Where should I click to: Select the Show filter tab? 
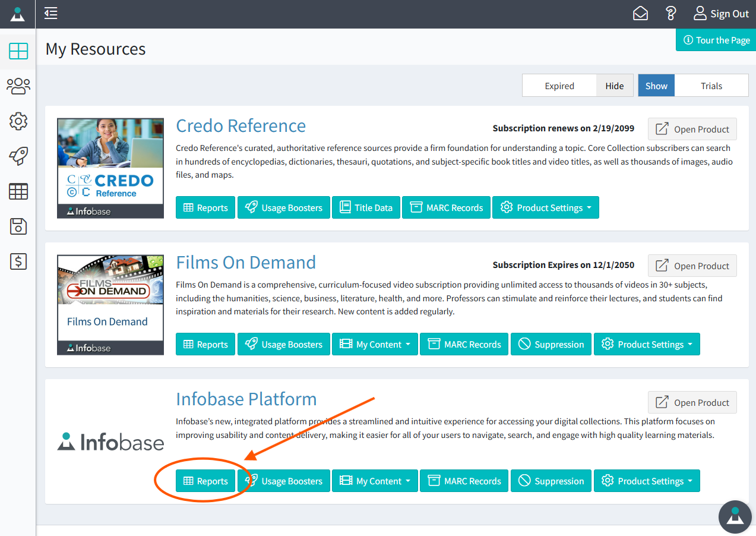[x=656, y=86]
